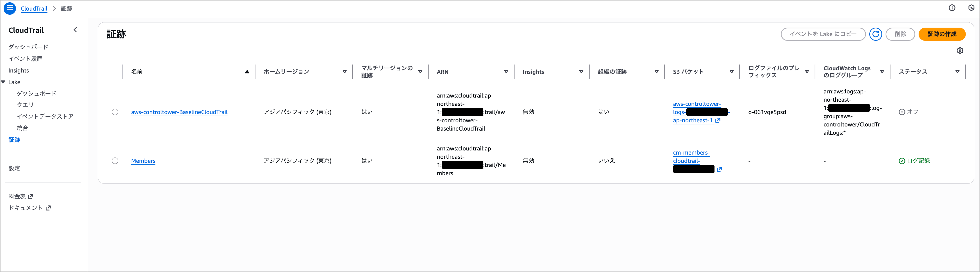Viewport: 980px width, 272px height.
Task: Click the 証跡の作成 button
Action: [942, 34]
